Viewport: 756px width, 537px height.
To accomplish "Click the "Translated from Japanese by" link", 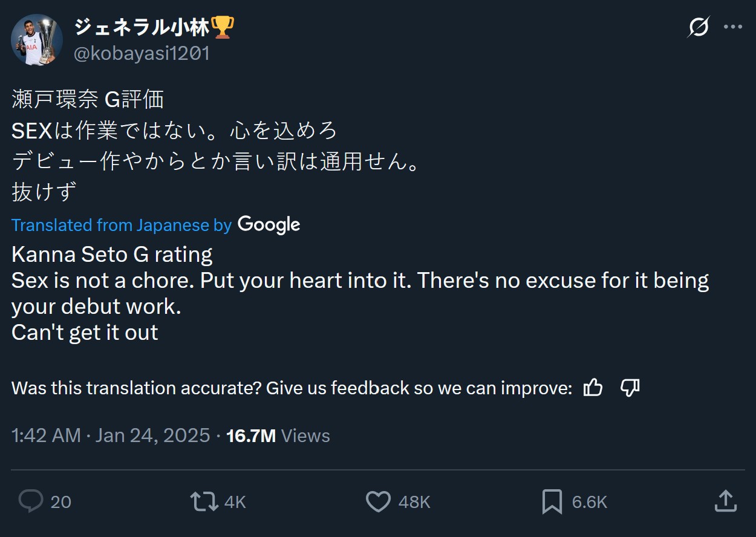I will click(121, 225).
